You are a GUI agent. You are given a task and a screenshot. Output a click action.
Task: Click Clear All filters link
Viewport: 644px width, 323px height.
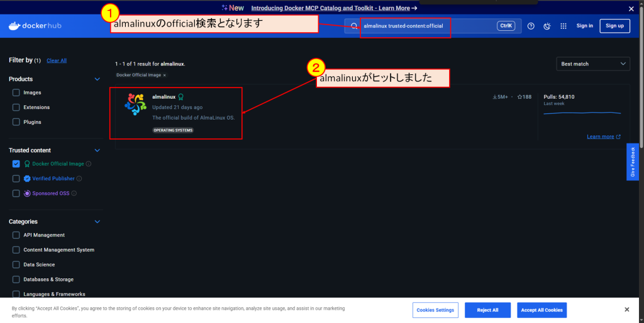(x=57, y=60)
